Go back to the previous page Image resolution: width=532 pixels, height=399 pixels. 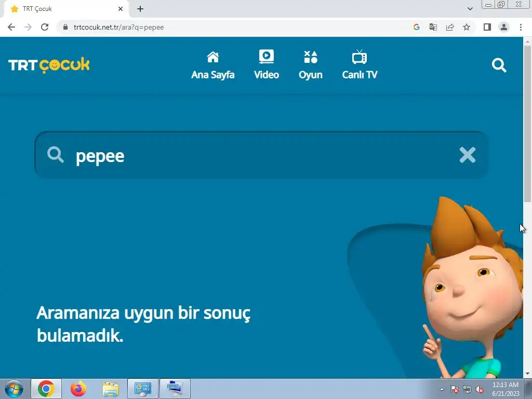coord(11,27)
